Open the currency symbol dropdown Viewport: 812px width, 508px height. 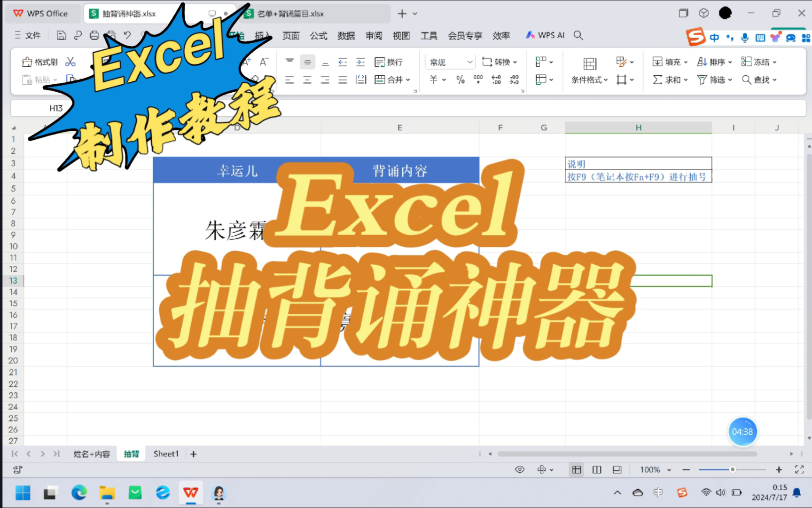(x=437, y=79)
